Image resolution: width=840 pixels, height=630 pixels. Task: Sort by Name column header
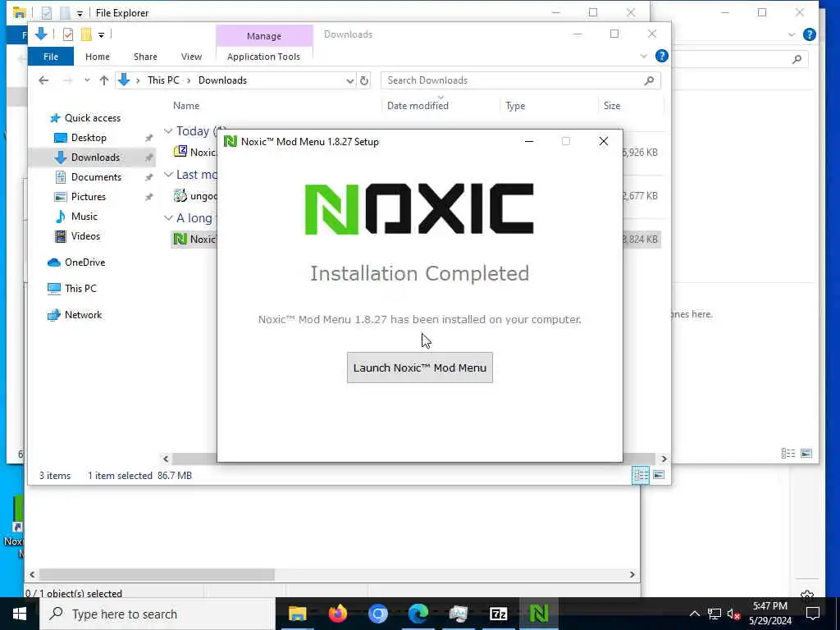click(x=186, y=106)
